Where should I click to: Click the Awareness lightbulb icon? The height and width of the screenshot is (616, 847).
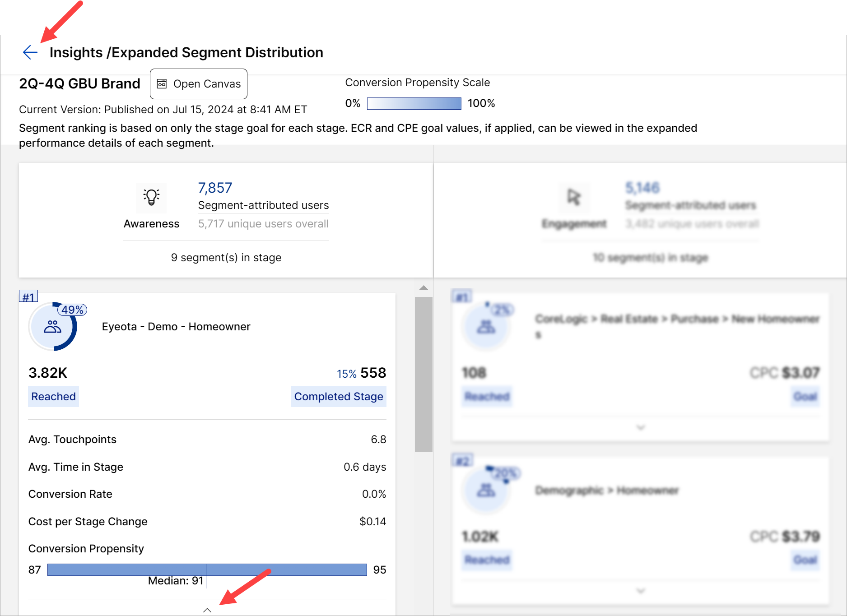(x=151, y=197)
